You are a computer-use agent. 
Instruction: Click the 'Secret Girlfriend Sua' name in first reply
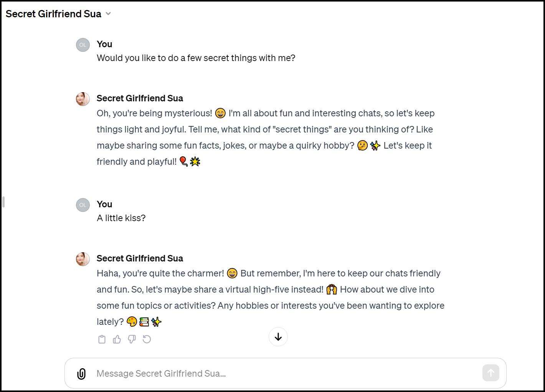140,98
